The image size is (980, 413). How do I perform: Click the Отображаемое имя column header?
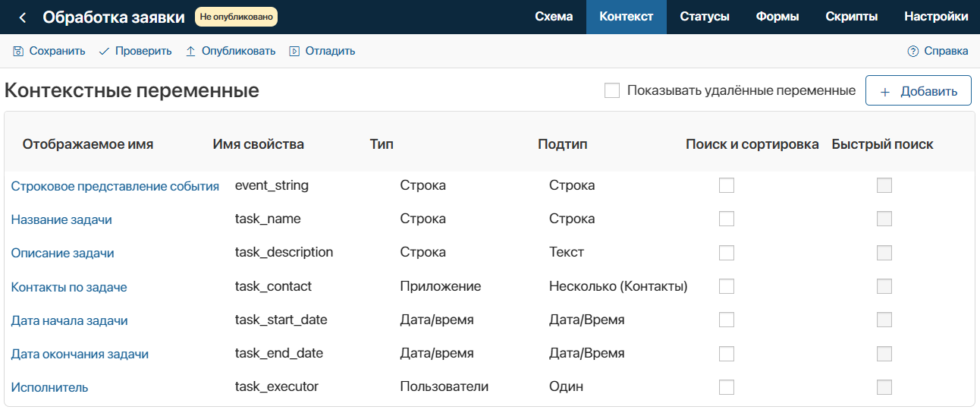point(88,144)
